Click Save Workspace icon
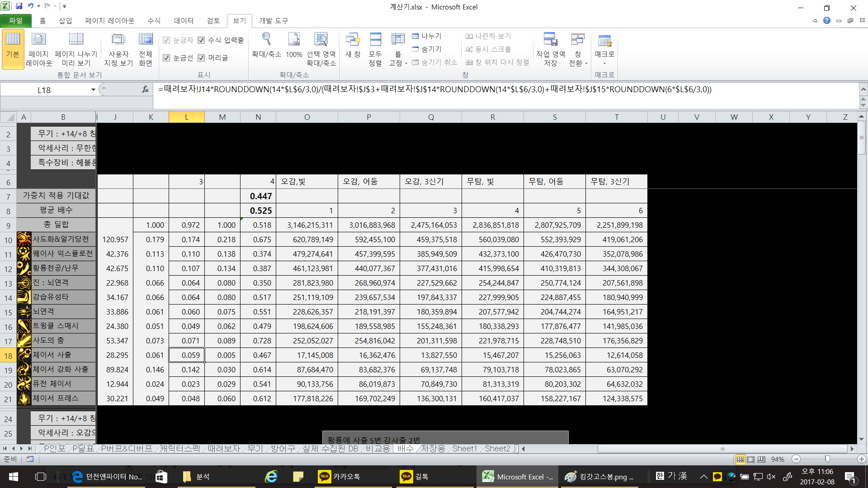This screenshot has height=488, width=868. [x=550, y=40]
